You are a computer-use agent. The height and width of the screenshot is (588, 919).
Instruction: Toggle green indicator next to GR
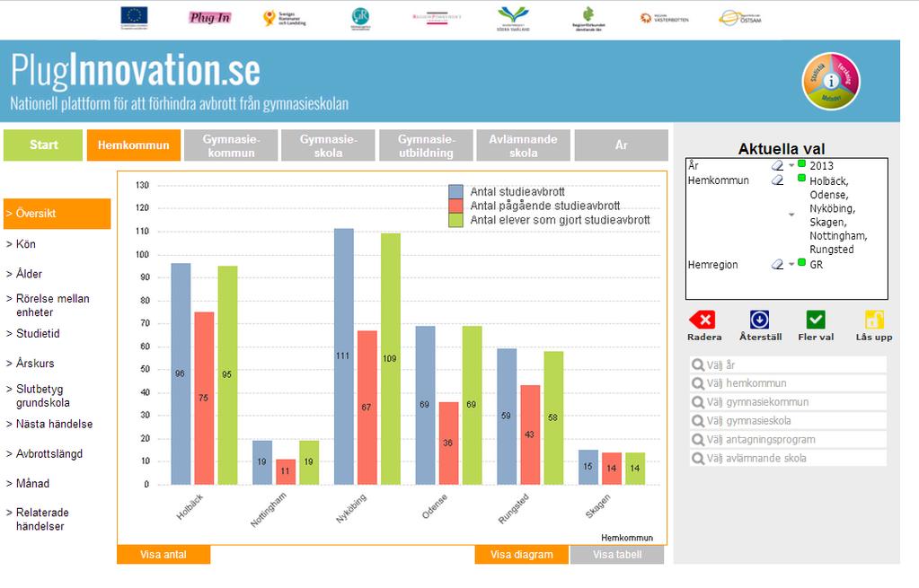tap(802, 262)
